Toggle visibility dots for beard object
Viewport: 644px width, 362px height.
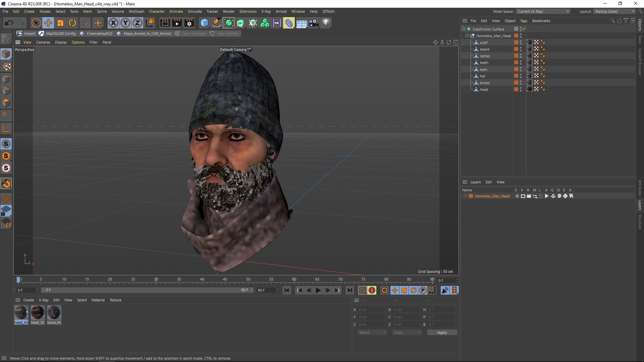click(521, 49)
